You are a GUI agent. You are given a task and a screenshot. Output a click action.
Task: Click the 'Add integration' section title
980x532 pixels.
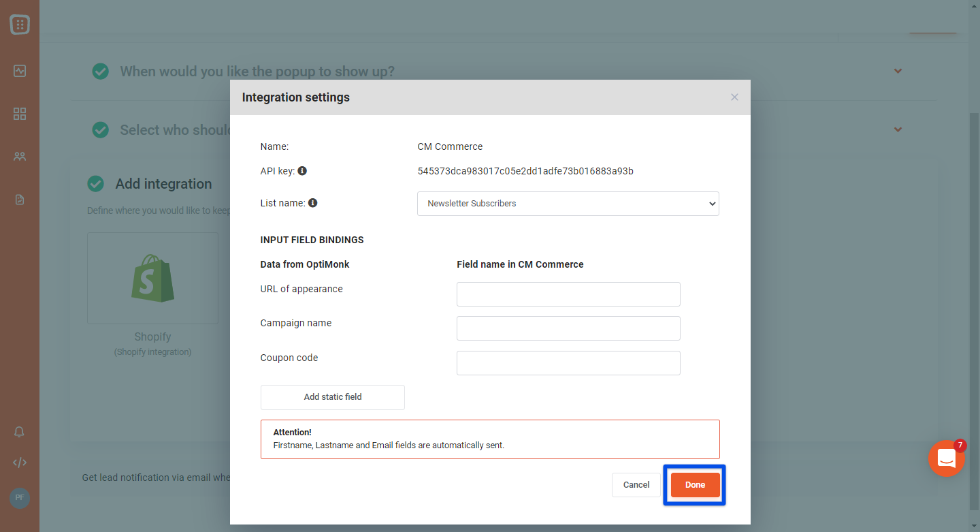coord(164,184)
